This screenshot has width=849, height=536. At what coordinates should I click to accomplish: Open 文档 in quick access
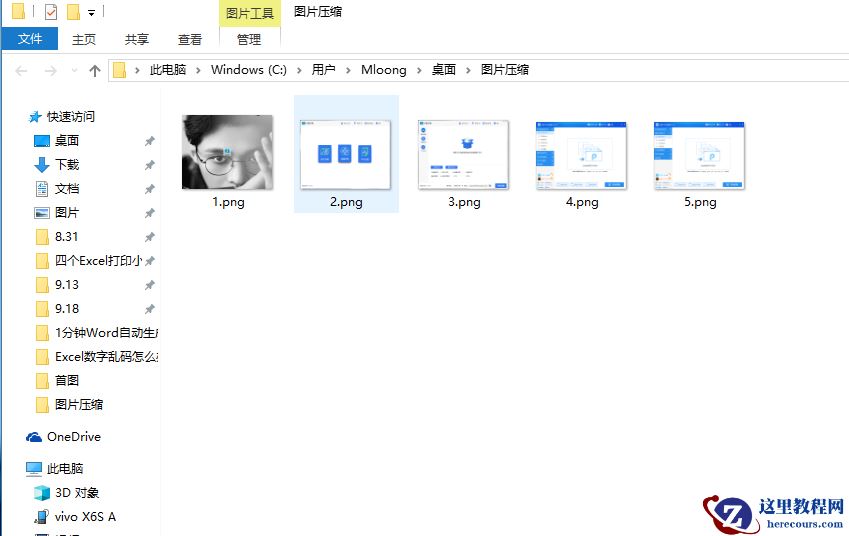(67, 188)
